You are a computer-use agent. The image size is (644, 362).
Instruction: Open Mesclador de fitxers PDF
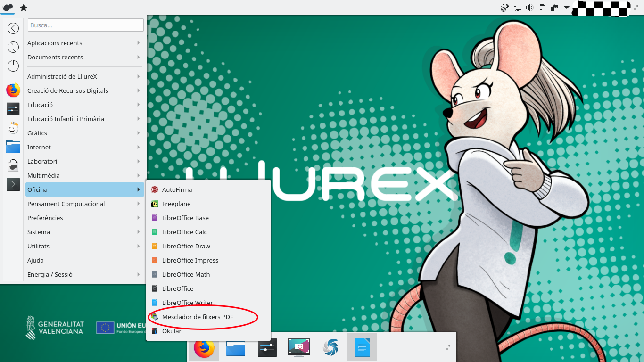point(198,317)
